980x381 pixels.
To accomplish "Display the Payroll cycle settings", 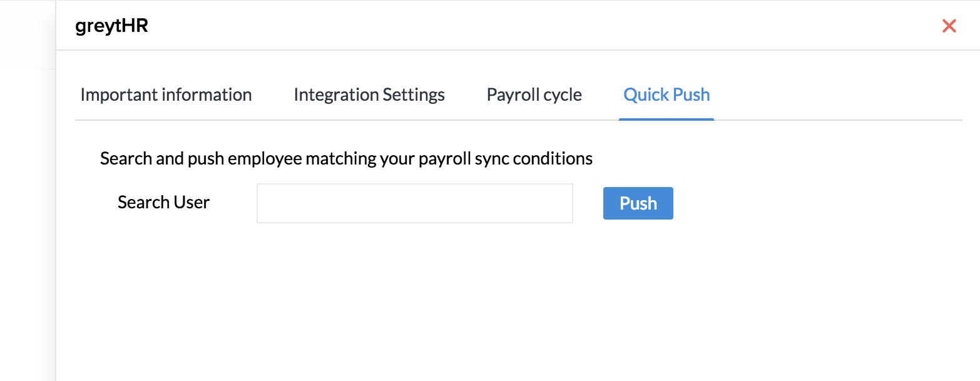I will (x=534, y=95).
